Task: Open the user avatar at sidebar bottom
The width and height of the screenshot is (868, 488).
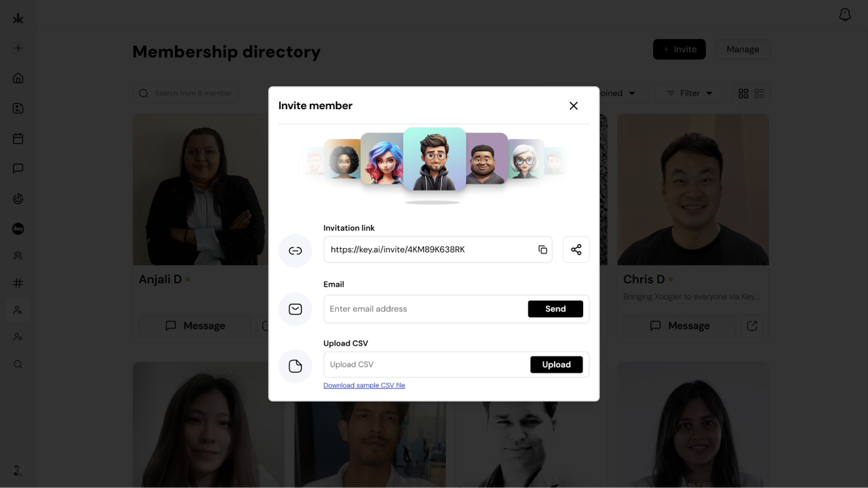Action: pyautogui.click(x=18, y=470)
